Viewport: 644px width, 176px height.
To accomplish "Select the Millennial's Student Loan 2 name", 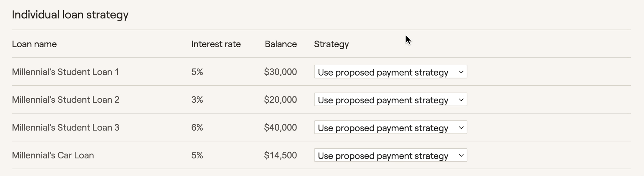I will pyautogui.click(x=66, y=100).
